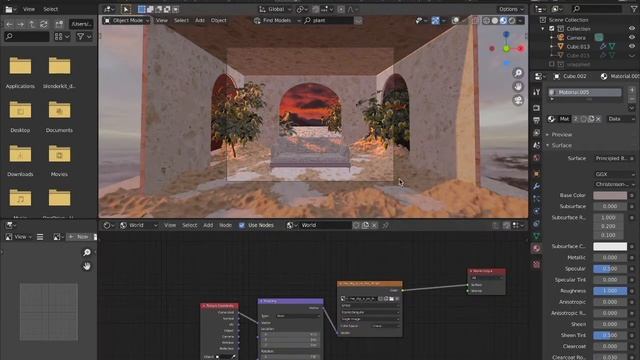Go forward in the file browser
The width and height of the screenshot is (640, 360).
coord(20,24)
